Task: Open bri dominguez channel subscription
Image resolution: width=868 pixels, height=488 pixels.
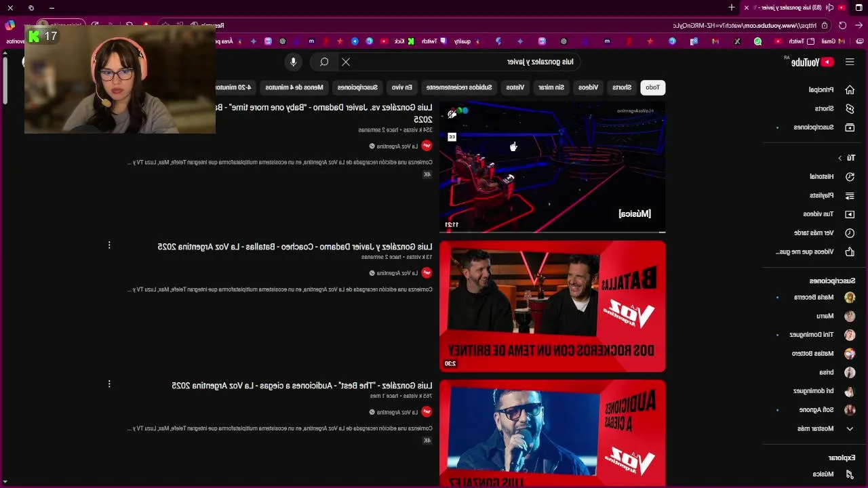Action: click(x=823, y=391)
